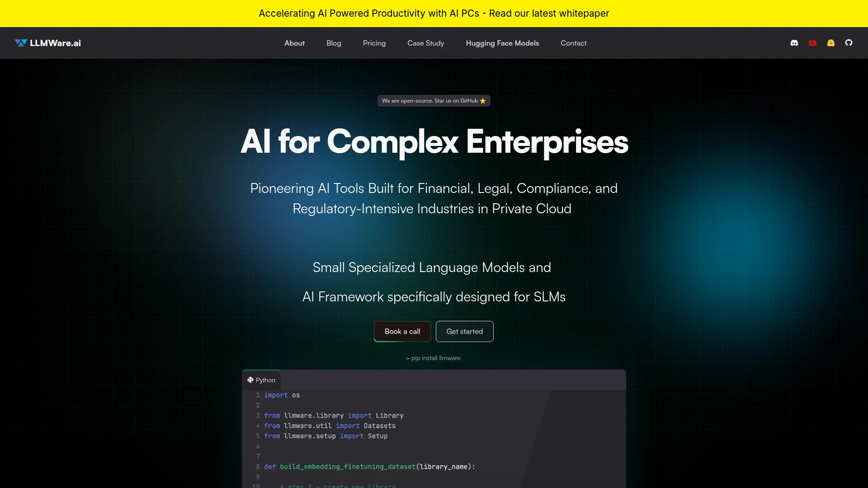Click the 'Get started' button

(464, 331)
